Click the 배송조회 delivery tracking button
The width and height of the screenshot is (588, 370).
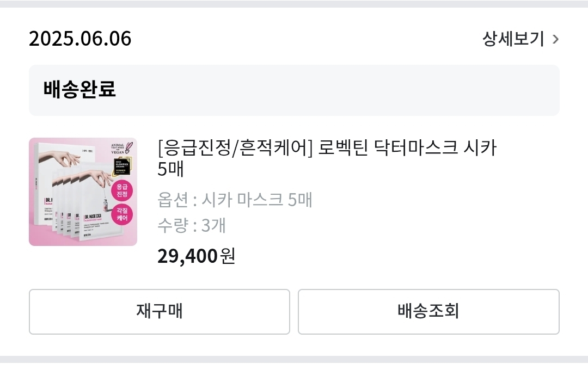click(429, 311)
